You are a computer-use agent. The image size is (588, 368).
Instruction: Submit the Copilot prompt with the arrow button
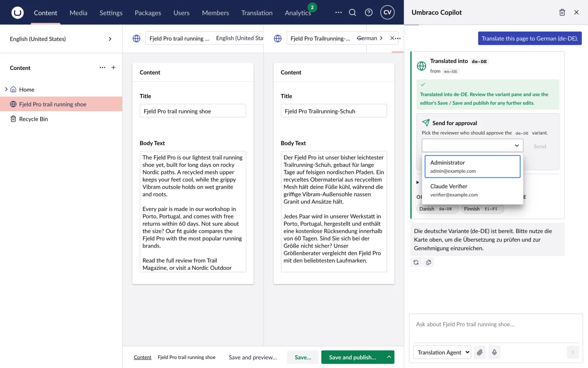573,352
